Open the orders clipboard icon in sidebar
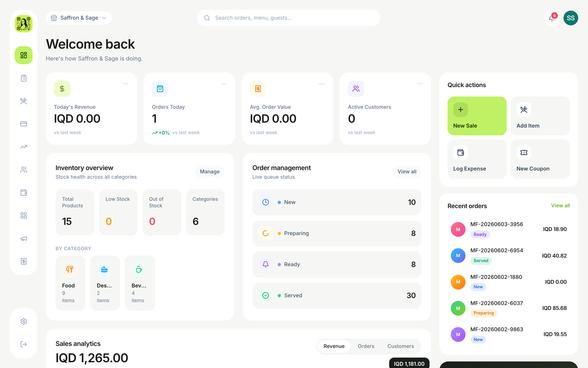The image size is (588, 368). [23, 78]
